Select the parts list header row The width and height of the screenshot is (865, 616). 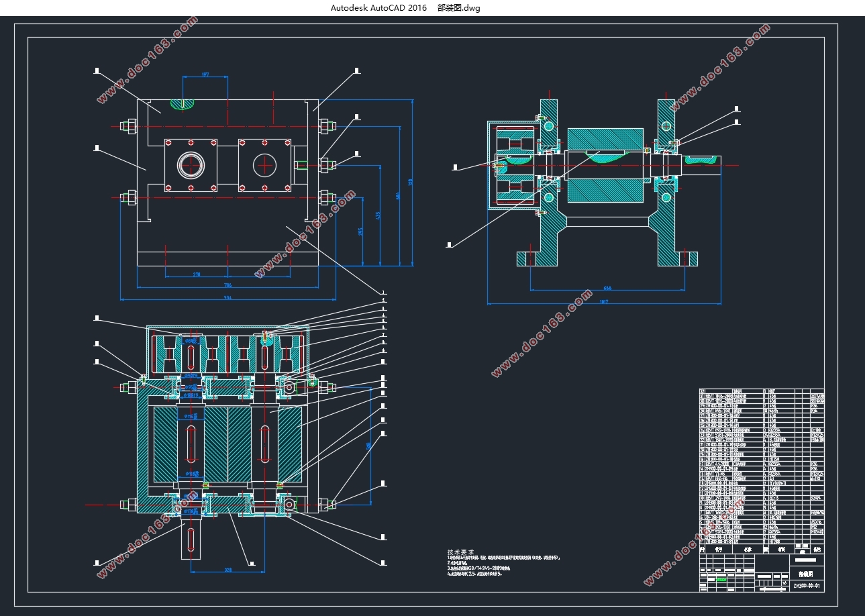[x=762, y=549]
